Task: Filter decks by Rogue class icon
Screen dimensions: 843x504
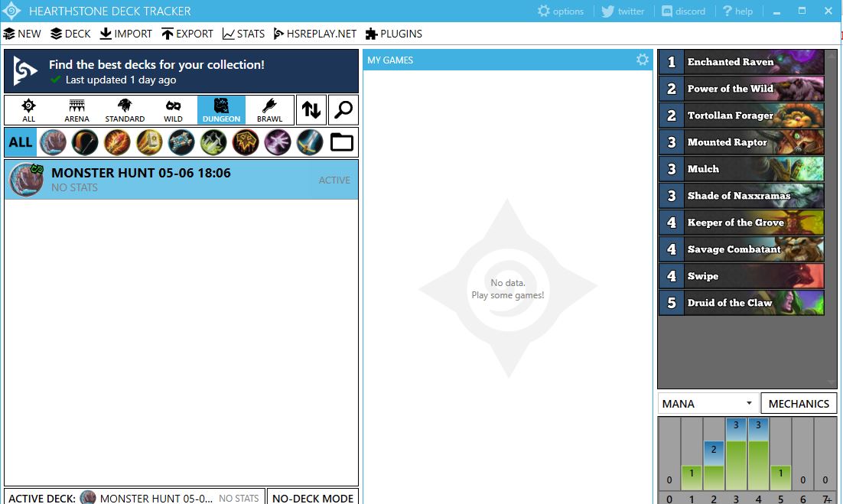Action: click(213, 142)
